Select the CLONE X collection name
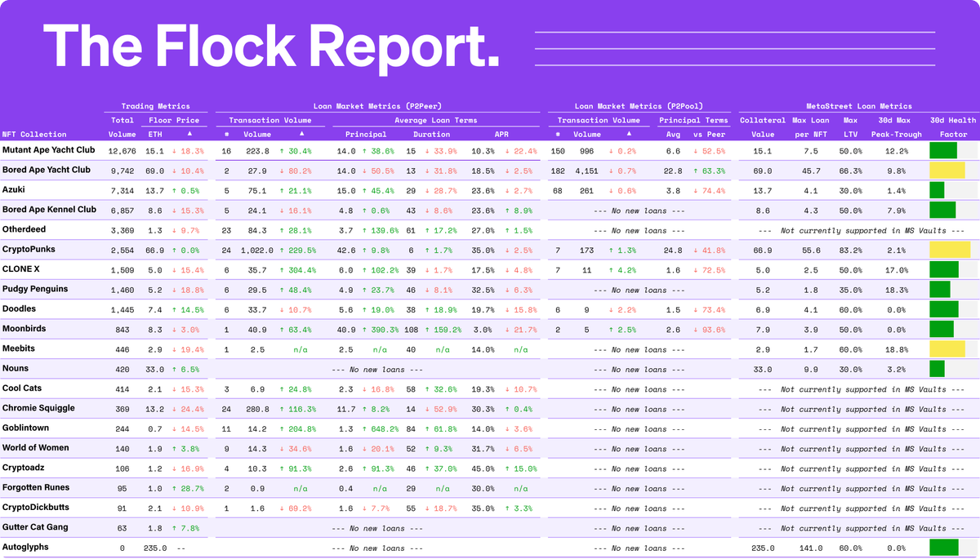 (22, 269)
